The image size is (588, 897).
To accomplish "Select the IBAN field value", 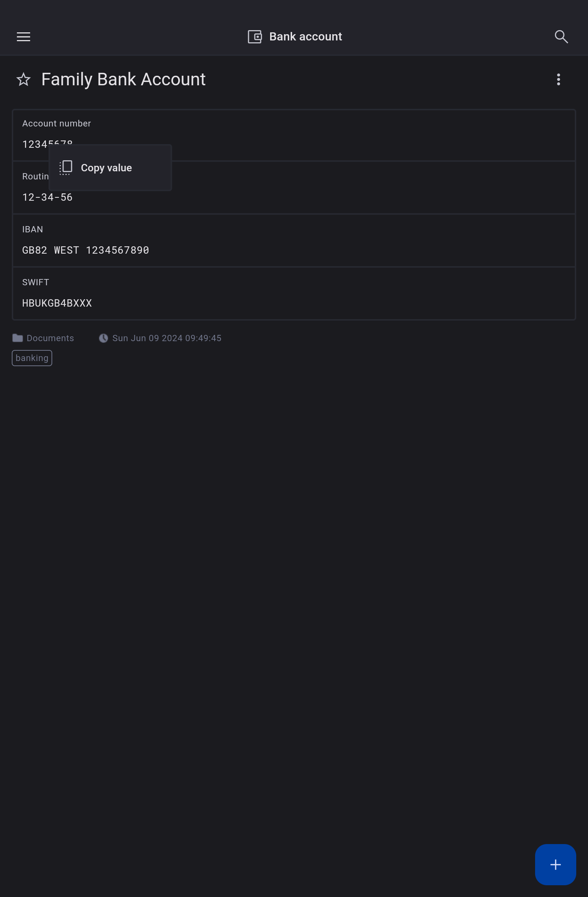I will coord(86,250).
